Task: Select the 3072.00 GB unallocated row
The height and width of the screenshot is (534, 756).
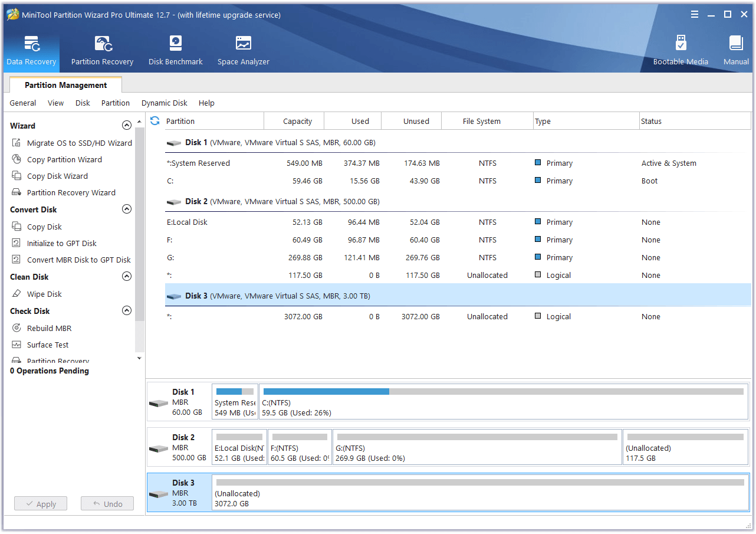Action: pos(458,317)
